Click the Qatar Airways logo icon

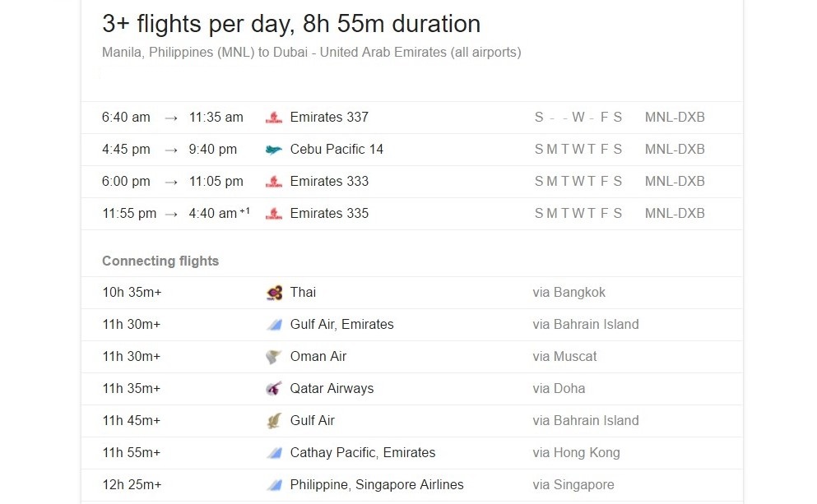pyautogui.click(x=274, y=389)
